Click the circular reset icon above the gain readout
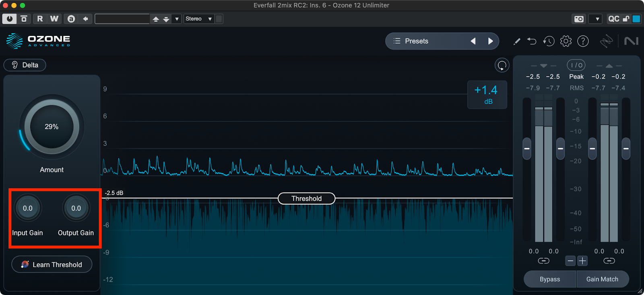 tap(502, 65)
